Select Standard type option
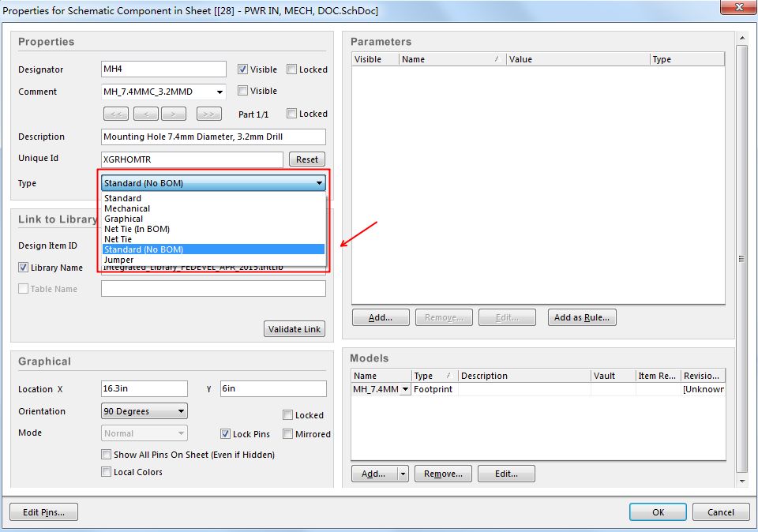Image resolution: width=758 pixels, height=532 pixels. point(213,198)
